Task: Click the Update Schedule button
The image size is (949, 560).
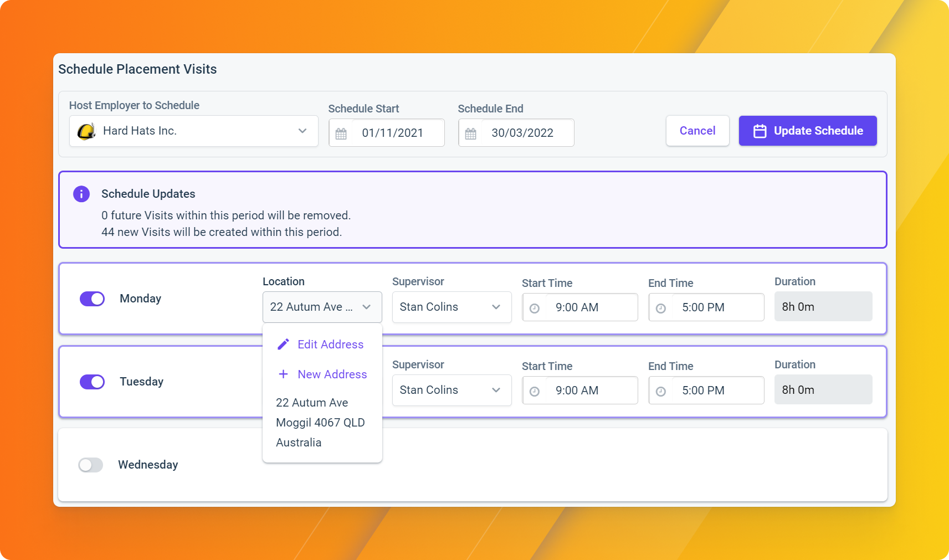Action: [808, 131]
